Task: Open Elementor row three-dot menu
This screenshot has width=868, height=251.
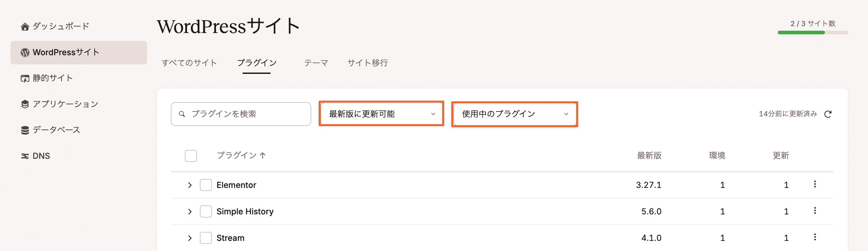Action: (x=815, y=184)
